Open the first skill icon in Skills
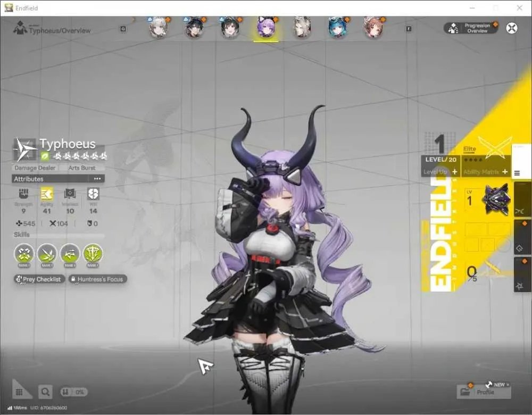This screenshot has height=415, width=532. point(24,254)
